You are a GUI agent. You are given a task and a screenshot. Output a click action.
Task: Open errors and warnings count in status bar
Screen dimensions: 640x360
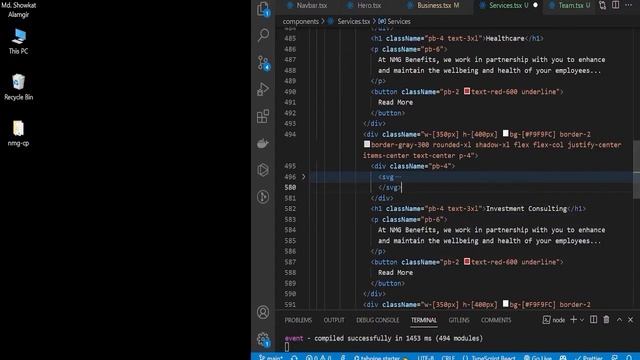point(319,357)
